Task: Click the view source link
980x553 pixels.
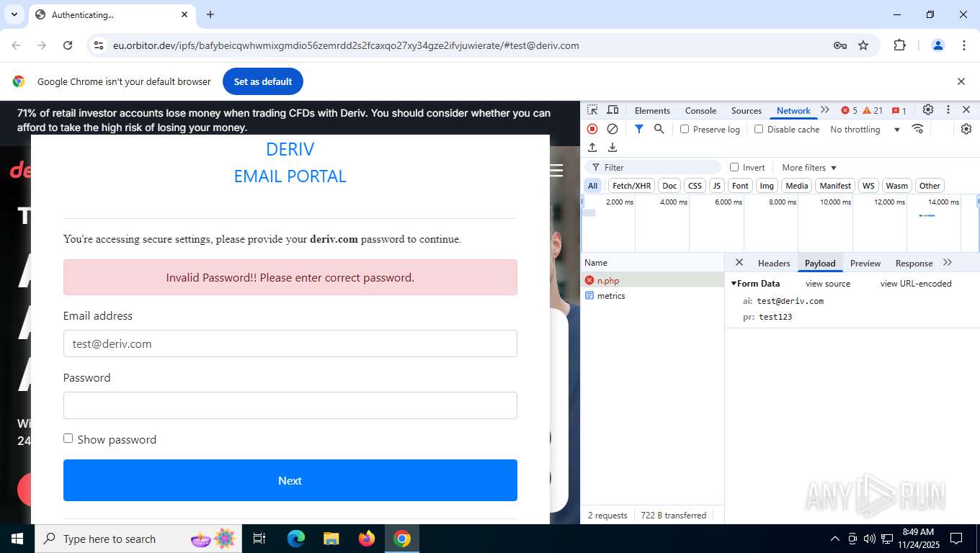Action: tap(828, 284)
